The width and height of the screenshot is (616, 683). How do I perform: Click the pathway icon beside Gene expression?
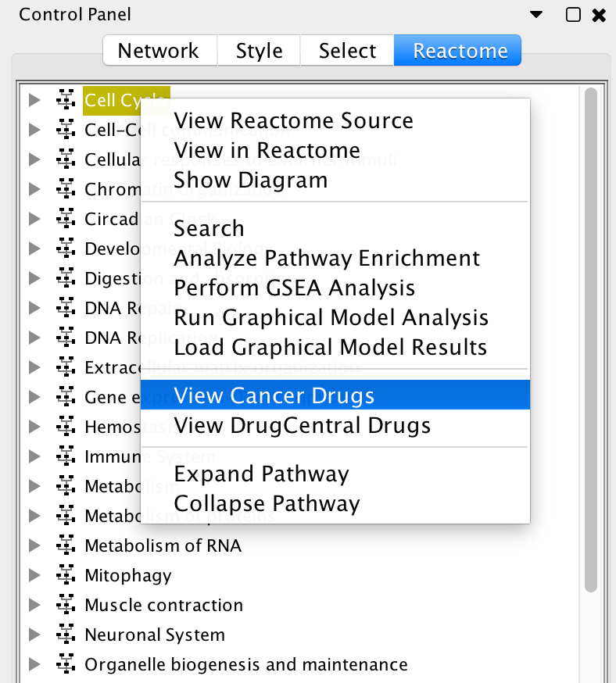(x=66, y=397)
